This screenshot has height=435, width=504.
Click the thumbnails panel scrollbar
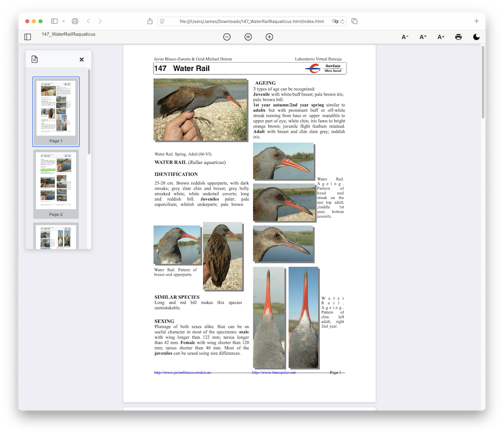pos(89,111)
